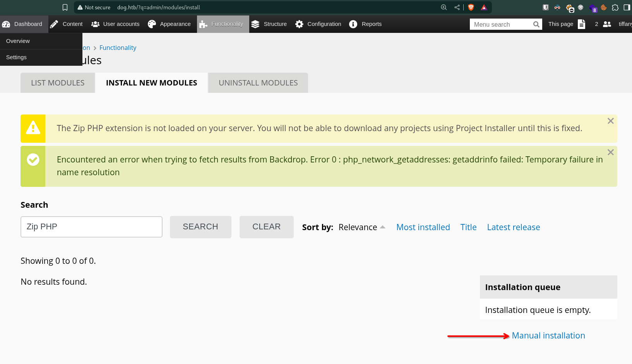
Task: Open the Manual installation link
Action: coord(548,335)
